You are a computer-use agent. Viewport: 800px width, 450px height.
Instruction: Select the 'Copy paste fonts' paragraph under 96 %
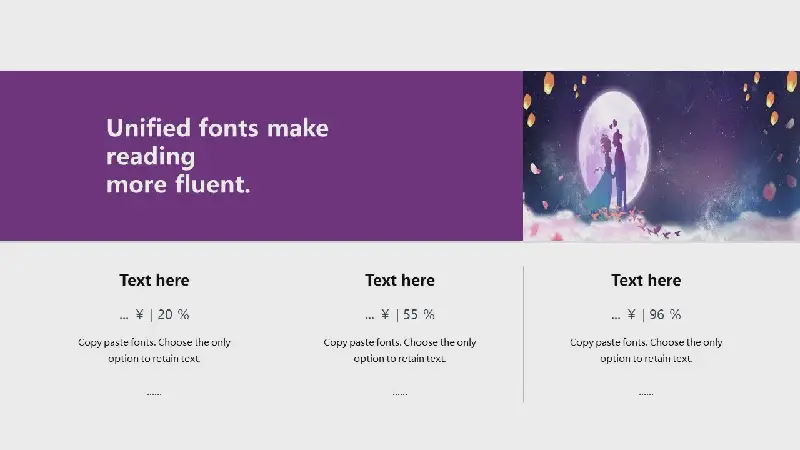(x=646, y=350)
